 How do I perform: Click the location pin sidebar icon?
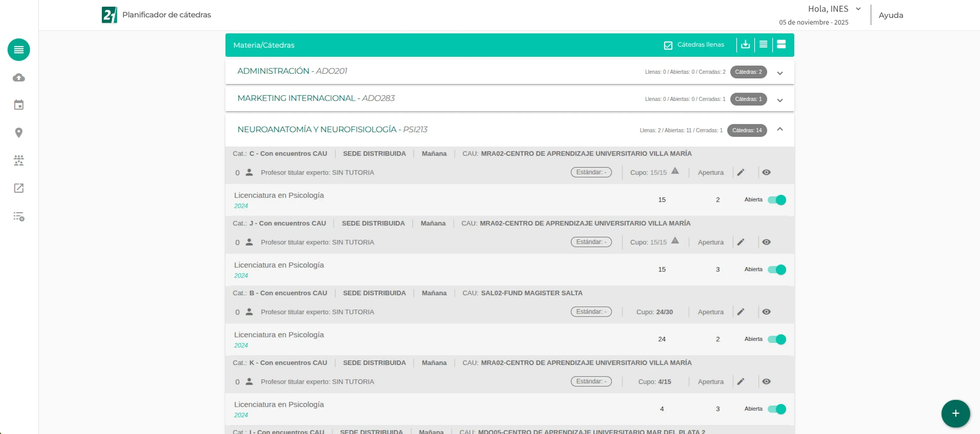(x=19, y=133)
